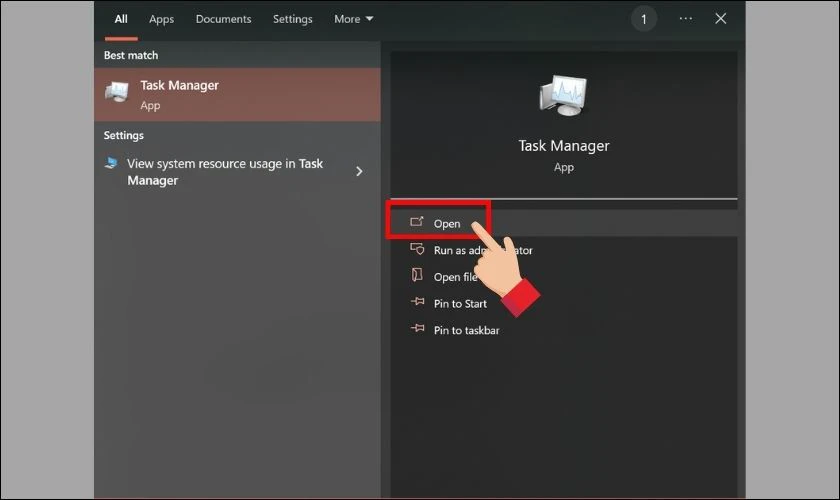The height and width of the screenshot is (500, 840).
Task: Choose Pin to taskbar
Action: [564, 331]
